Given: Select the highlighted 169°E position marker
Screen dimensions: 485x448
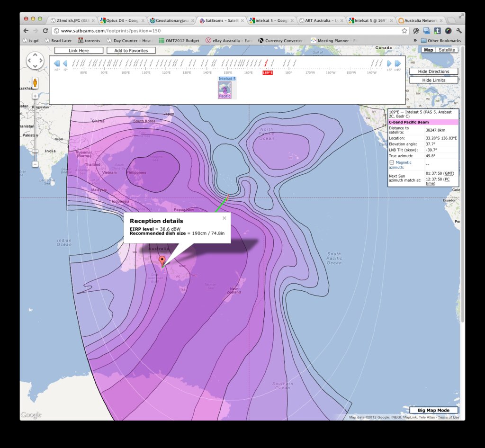Looking at the screenshot, I should [268, 72].
